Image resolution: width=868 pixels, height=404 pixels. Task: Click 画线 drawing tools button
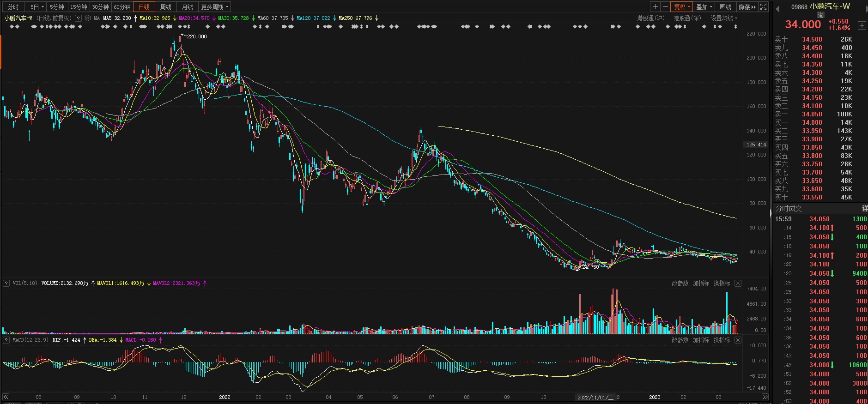point(725,7)
